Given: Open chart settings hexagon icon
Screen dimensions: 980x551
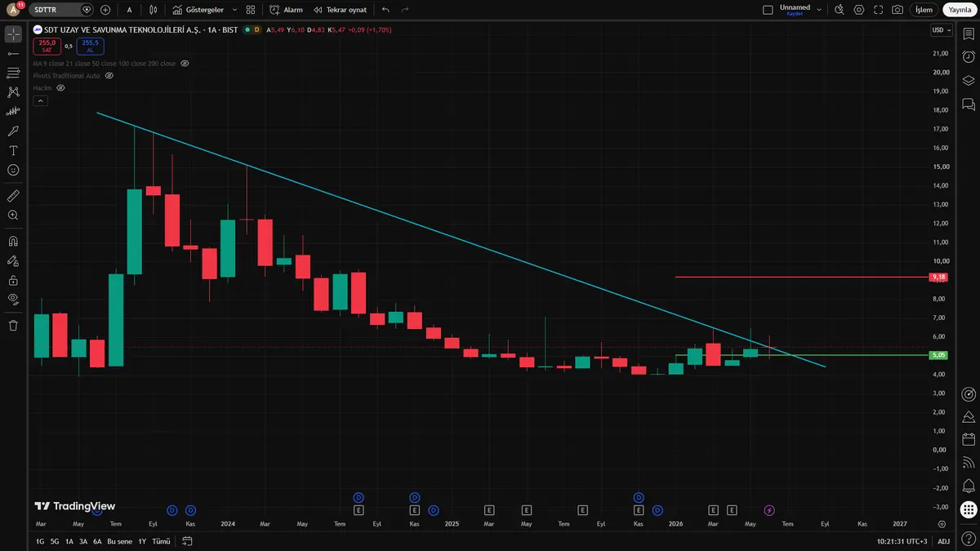Looking at the screenshot, I should (858, 10).
